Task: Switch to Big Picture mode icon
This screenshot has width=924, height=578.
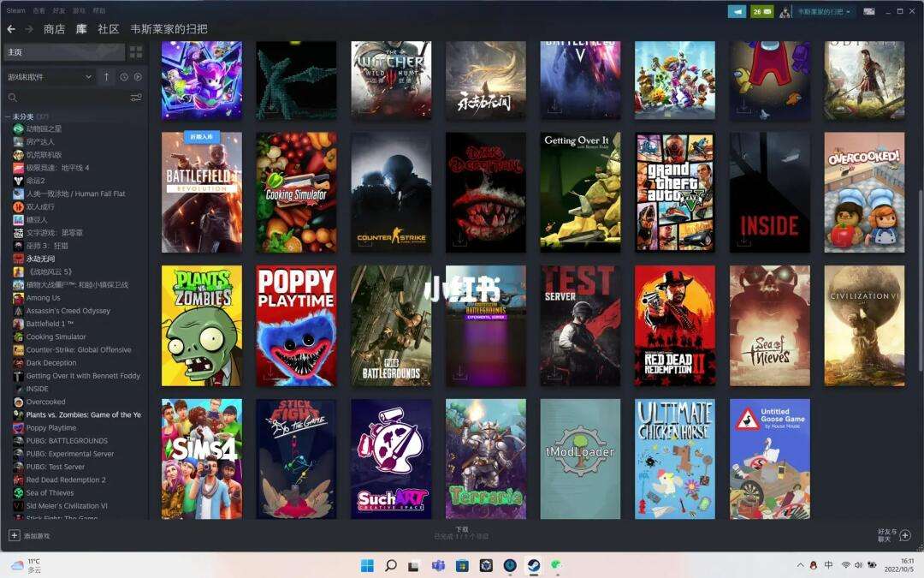Action: [x=869, y=11]
